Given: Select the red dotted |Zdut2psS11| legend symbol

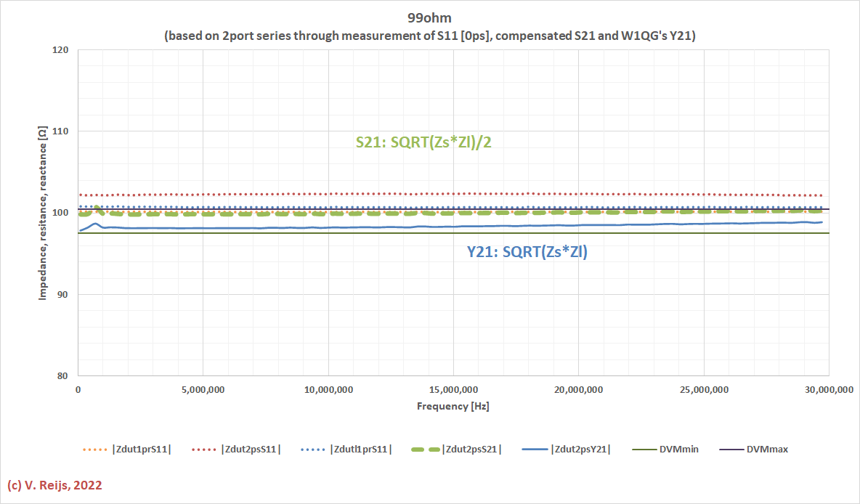Looking at the screenshot, I should click(x=203, y=449).
